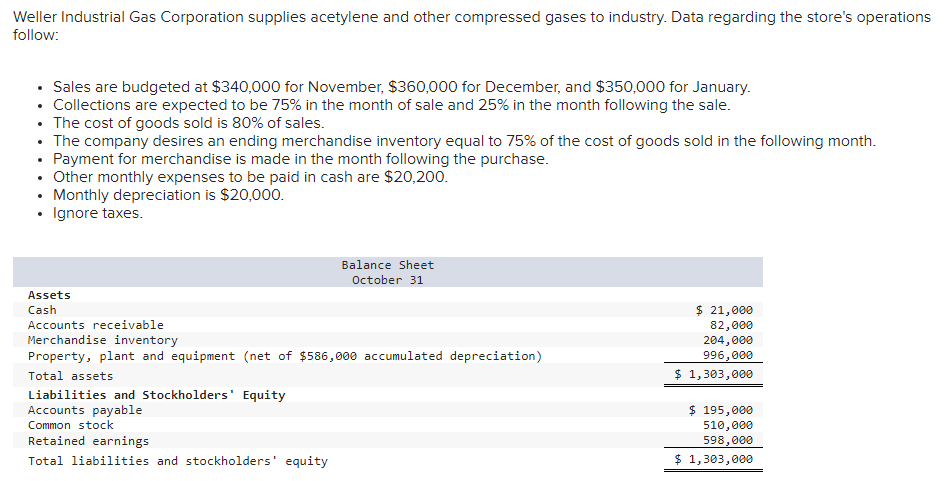Click the collections 75% bullet point

[391, 105]
